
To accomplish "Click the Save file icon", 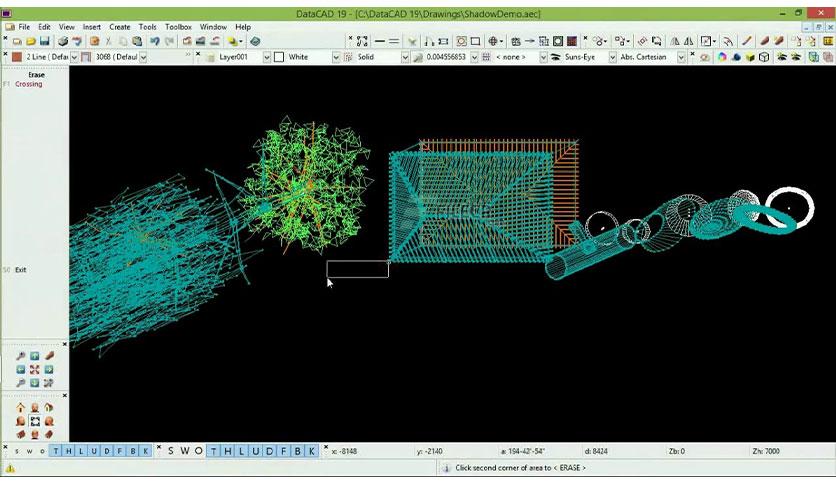I will click(x=45, y=41).
